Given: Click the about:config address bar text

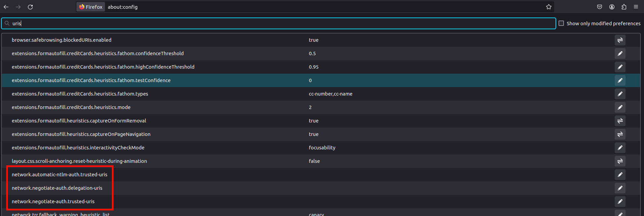Looking at the screenshot, I should [x=122, y=7].
